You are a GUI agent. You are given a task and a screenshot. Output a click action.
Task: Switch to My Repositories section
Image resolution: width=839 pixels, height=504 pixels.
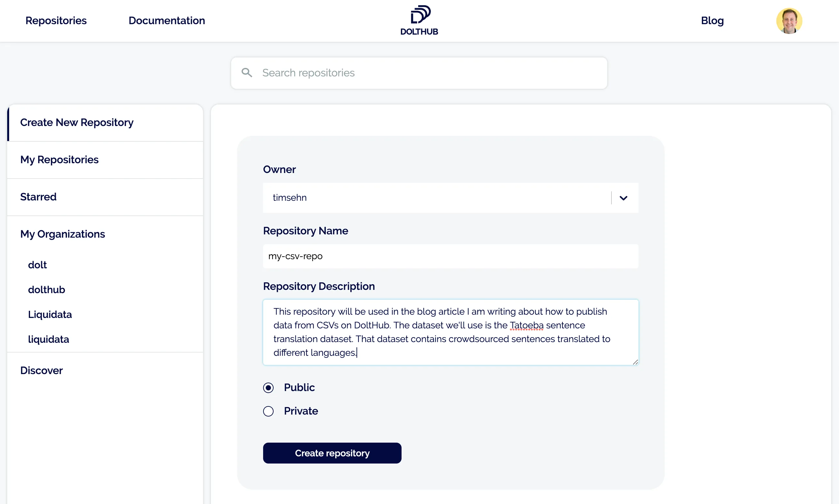pos(59,160)
